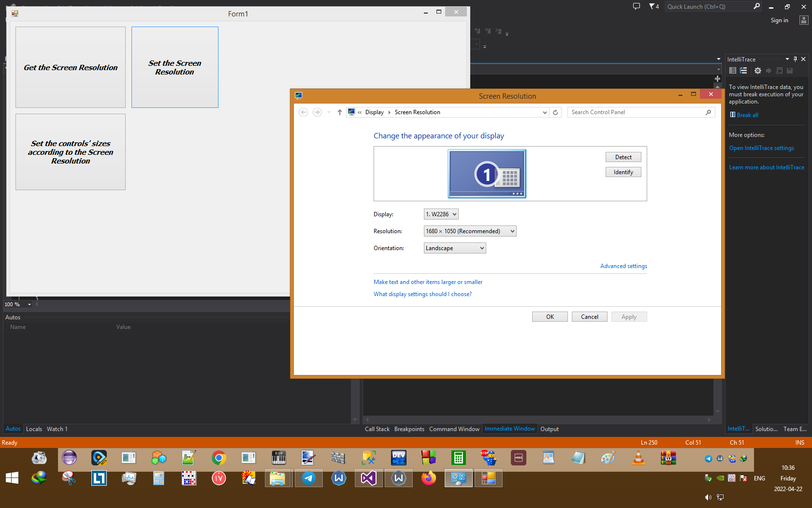Open the Advanced settings link
The image size is (812, 508).
(x=623, y=266)
